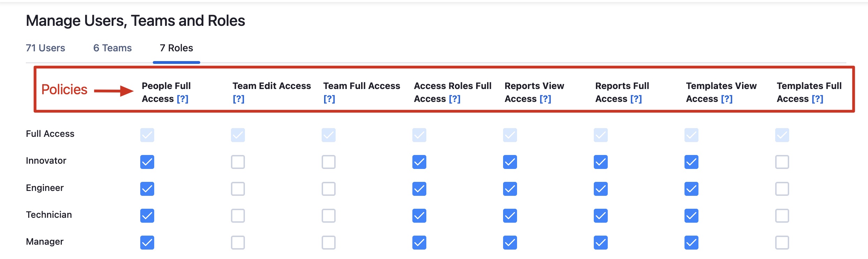The image size is (868, 259).
Task: Uncheck Templates View Access for Technician
Action: tap(691, 216)
